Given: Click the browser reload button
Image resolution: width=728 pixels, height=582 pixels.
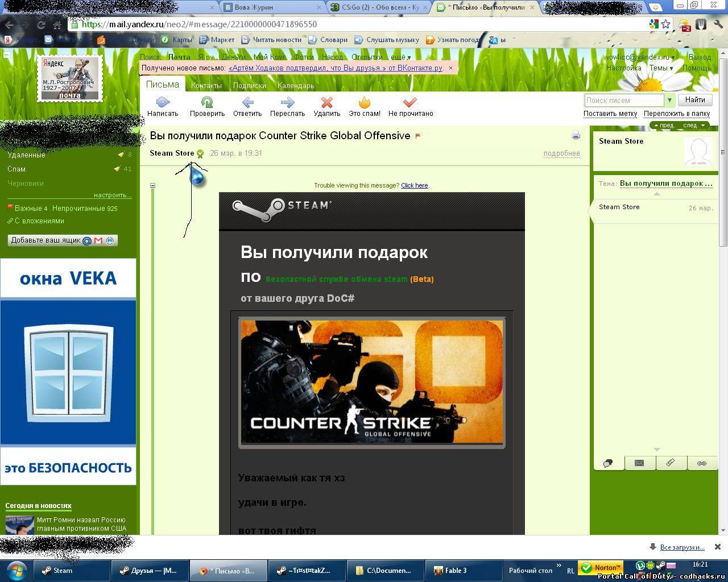Looking at the screenshot, I should point(41,24).
